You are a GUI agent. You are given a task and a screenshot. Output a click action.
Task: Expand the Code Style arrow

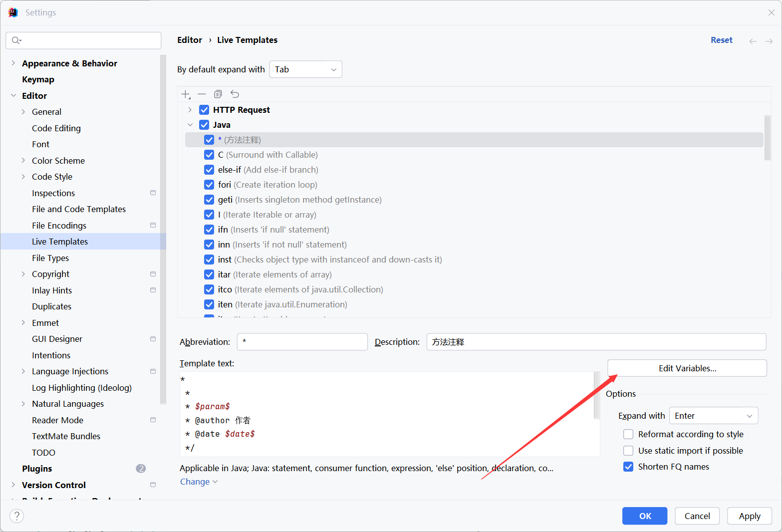tap(23, 177)
